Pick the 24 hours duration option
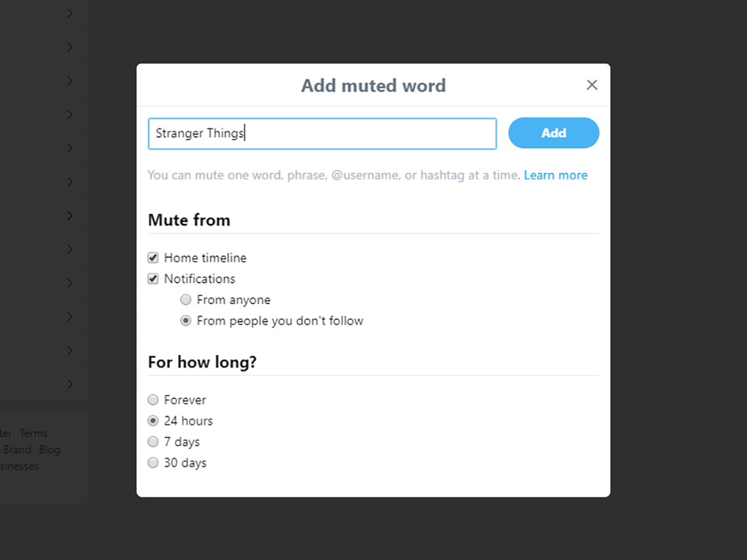 click(153, 421)
